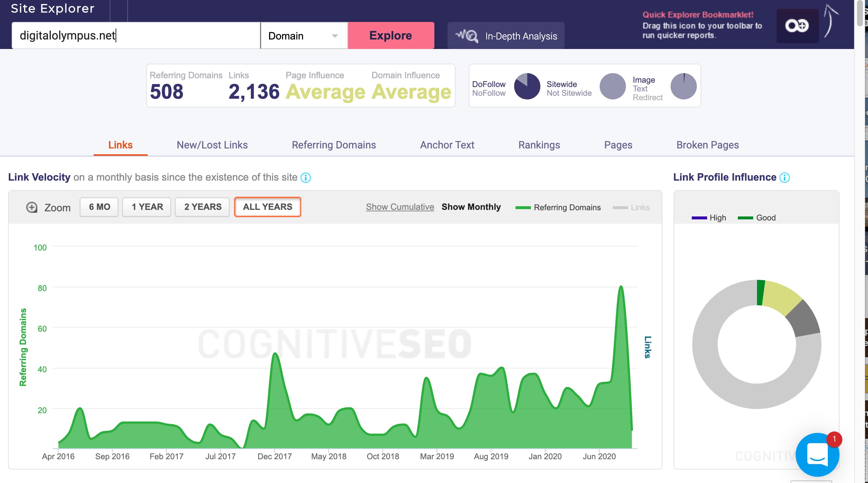The height and width of the screenshot is (483, 868).
Task: Open the Domain type dropdown
Action: tap(304, 35)
